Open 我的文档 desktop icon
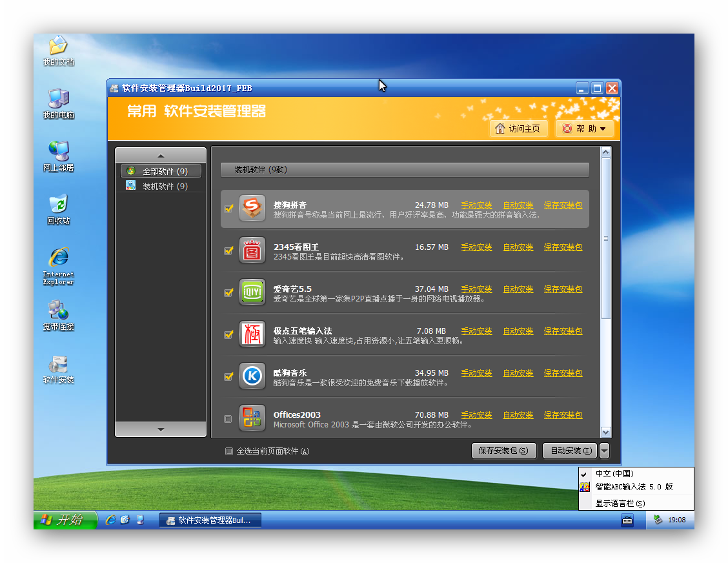This screenshot has height=563, width=728. click(59, 50)
